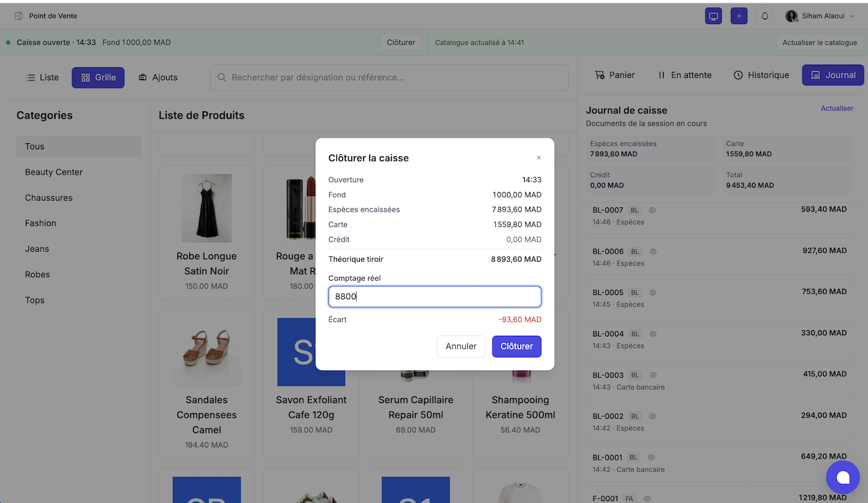The height and width of the screenshot is (503, 868).
Task: Click the Espèces encaissées summary card in journal
Action: [651, 149]
